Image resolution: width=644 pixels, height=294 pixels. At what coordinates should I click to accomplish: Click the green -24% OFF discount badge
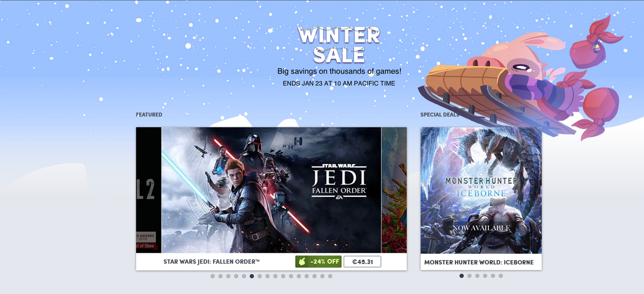click(319, 262)
